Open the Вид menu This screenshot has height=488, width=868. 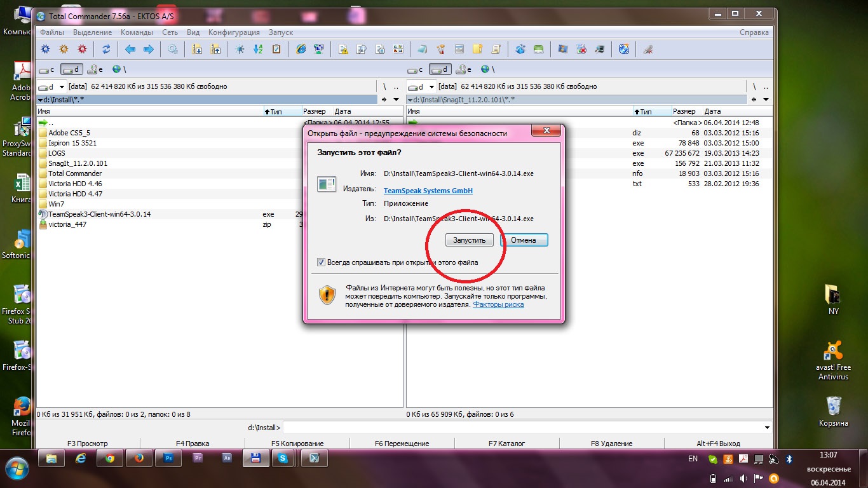193,32
